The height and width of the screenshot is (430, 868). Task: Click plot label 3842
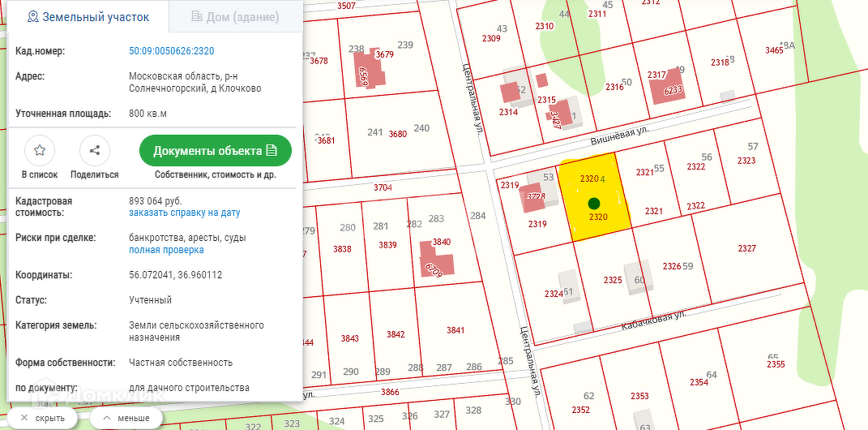point(396,335)
